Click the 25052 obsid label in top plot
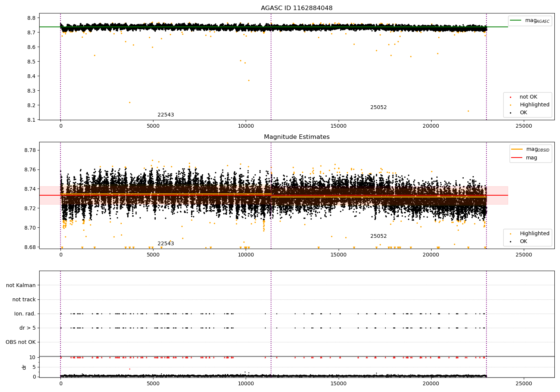Image resolution: width=560 pixels, height=392 pixels. pyautogui.click(x=379, y=108)
